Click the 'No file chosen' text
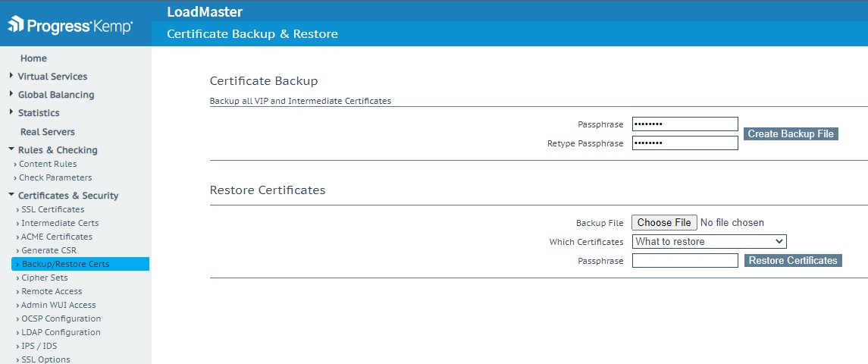868x364 pixels. coord(732,223)
